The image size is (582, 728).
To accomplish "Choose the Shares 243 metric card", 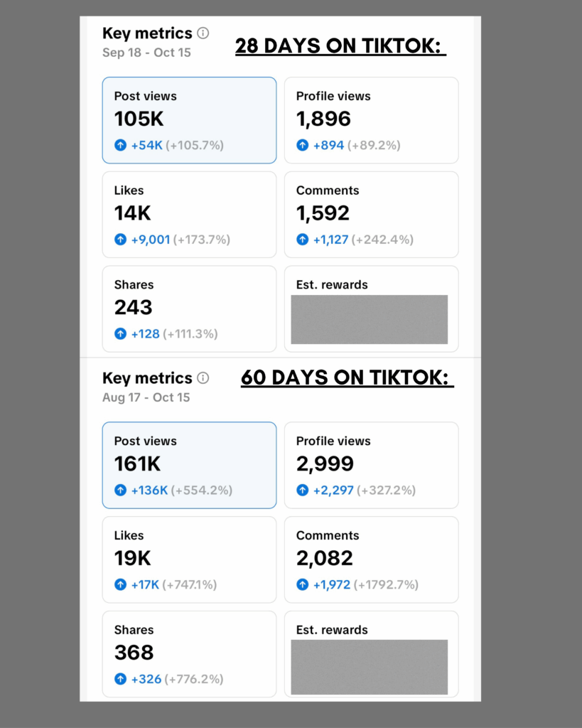I will click(x=189, y=309).
